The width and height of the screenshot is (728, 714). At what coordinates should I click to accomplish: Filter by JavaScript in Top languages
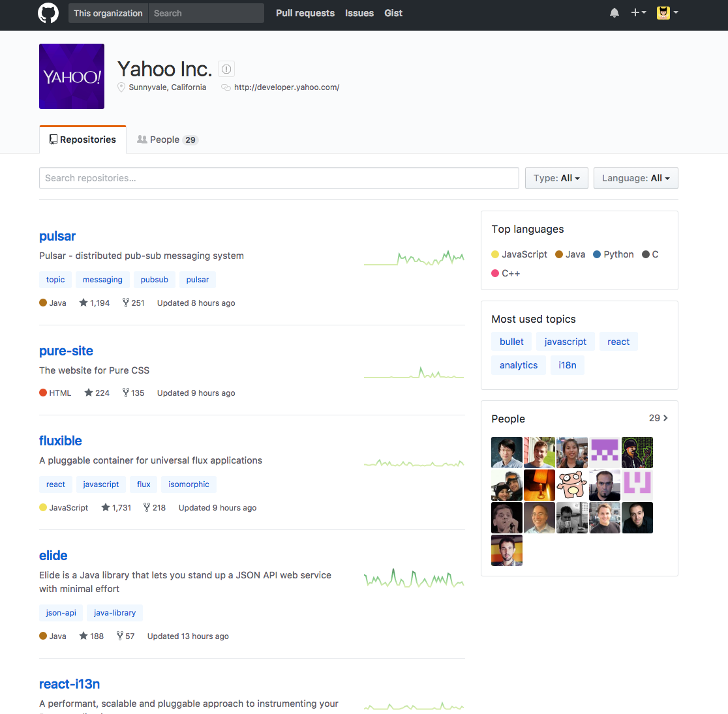coord(519,254)
